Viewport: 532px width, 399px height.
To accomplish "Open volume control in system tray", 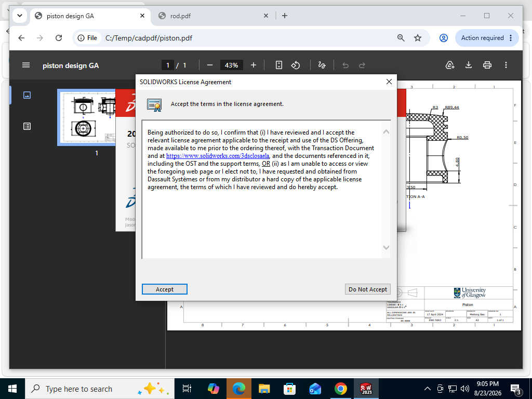I will 465,389.
